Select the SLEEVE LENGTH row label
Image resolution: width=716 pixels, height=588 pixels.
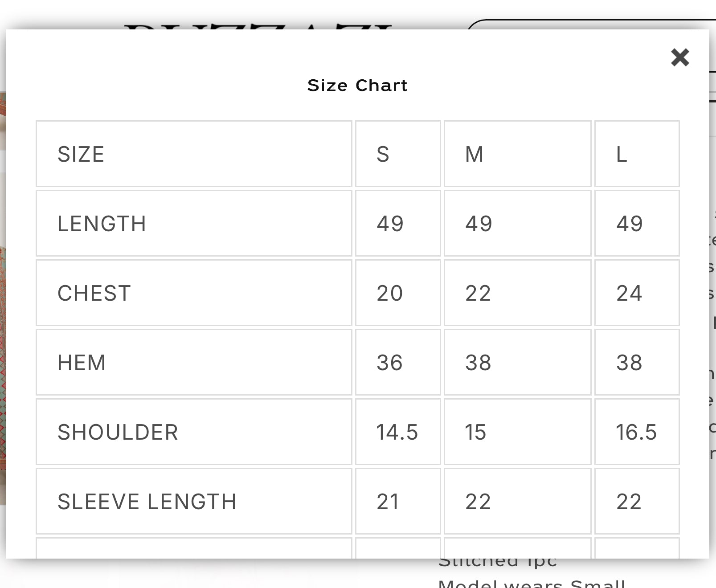147,502
